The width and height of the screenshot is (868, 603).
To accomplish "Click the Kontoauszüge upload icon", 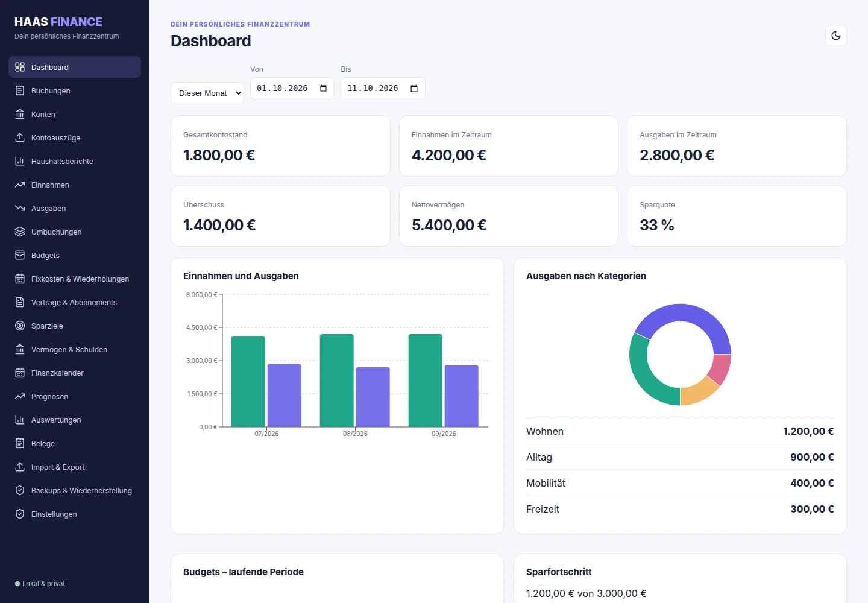I will [20, 137].
